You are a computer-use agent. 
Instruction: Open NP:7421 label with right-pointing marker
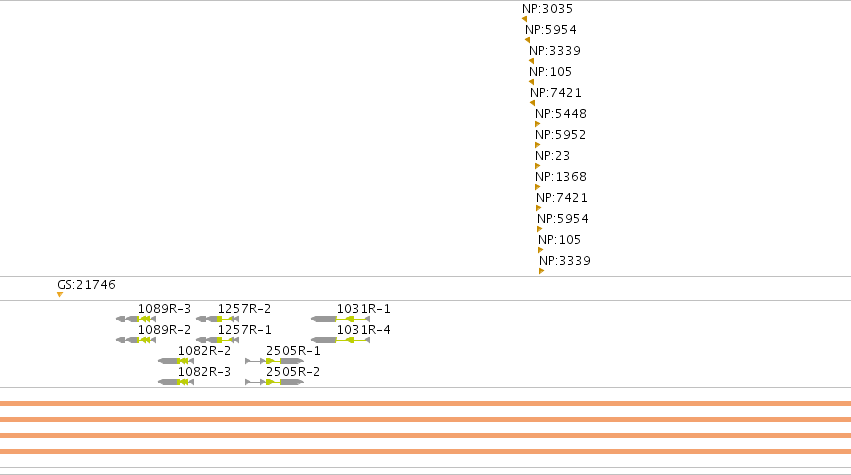[562, 198]
